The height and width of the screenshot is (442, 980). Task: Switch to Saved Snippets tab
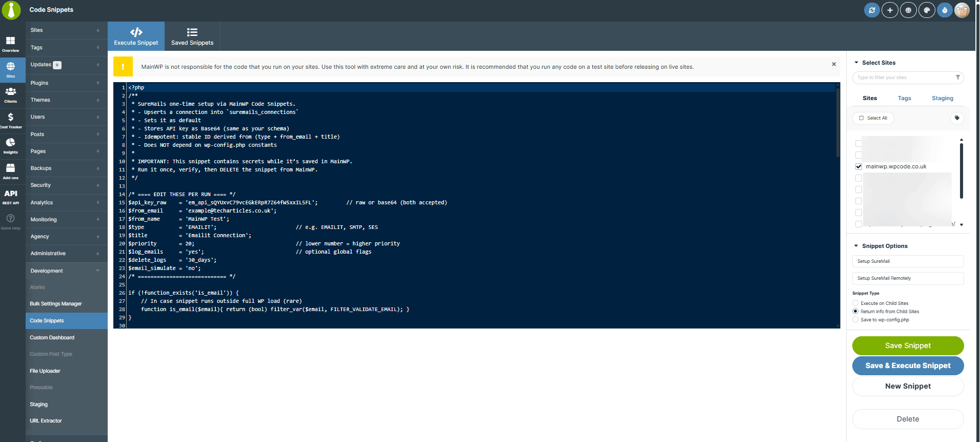pyautogui.click(x=192, y=36)
